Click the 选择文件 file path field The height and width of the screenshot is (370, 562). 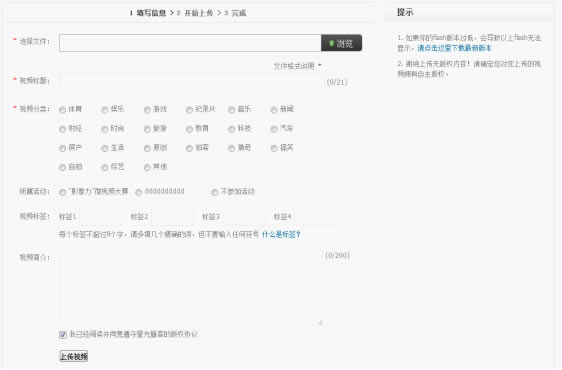pos(190,43)
